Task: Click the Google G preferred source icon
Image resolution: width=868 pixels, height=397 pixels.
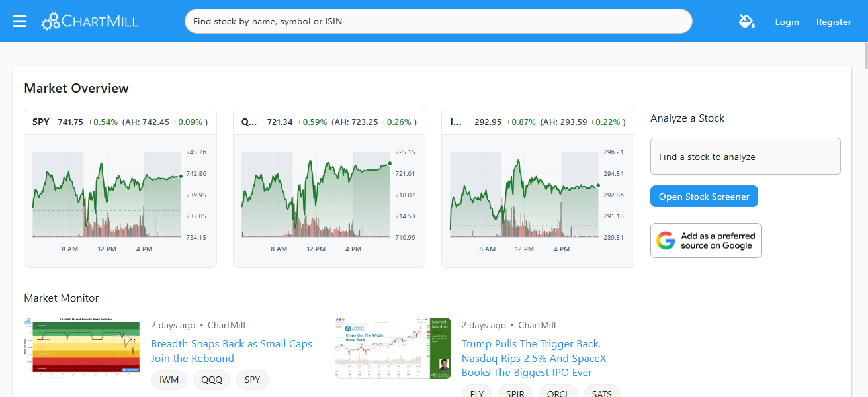Action: click(x=666, y=240)
